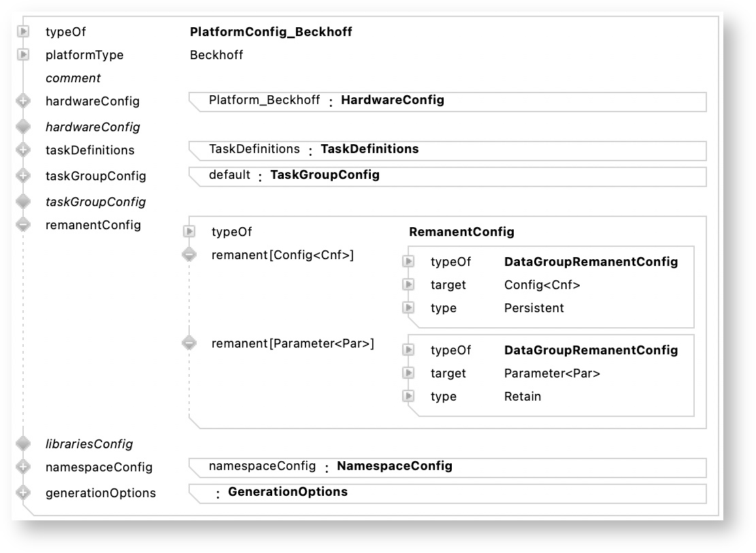This screenshot has height=553, width=756.
Task: Open the Platform_Beckhoff : HardwareConfig box
Action: (326, 101)
